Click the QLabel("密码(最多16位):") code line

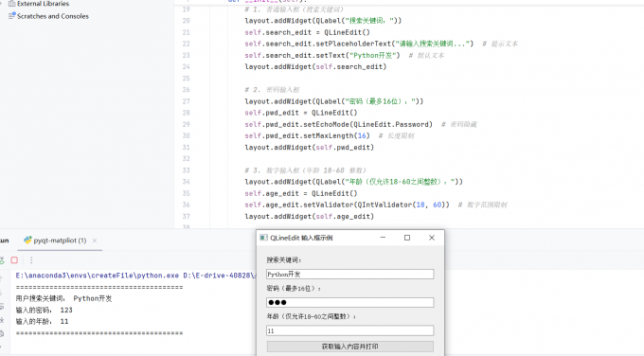334,101
